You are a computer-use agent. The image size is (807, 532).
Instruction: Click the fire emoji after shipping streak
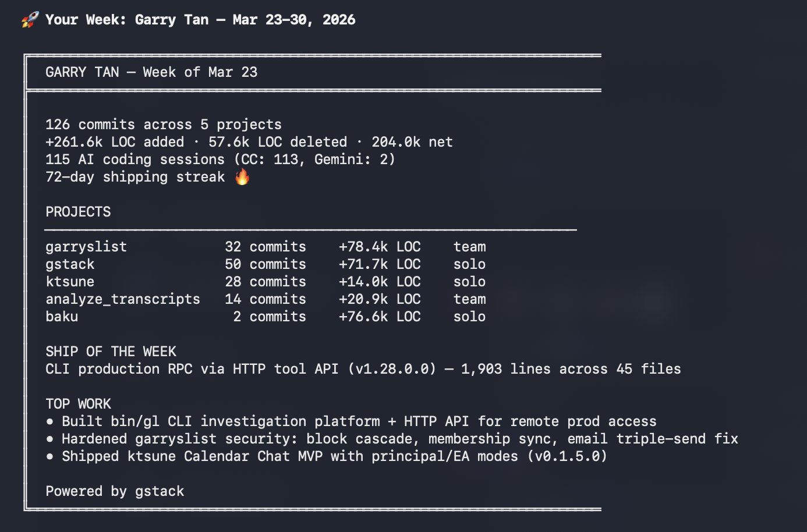tap(242, 177)
